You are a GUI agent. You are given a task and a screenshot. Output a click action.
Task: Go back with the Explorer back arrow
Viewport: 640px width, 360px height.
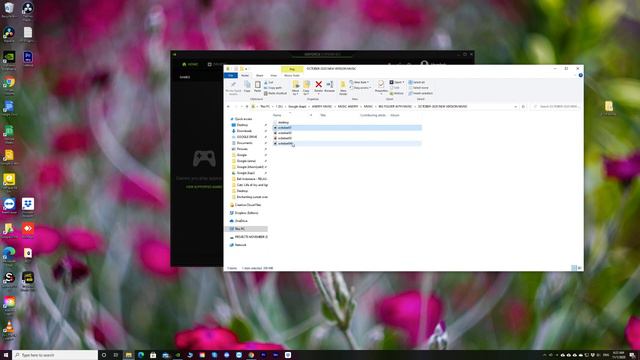pos(228,107)
